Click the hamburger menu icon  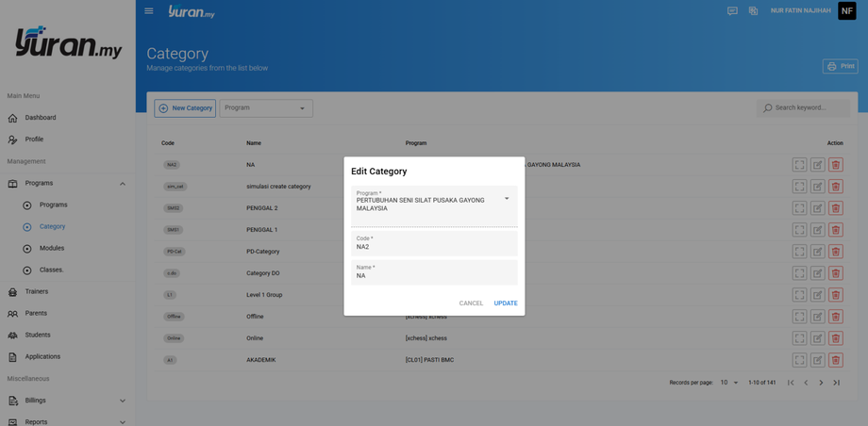point(149,11)
